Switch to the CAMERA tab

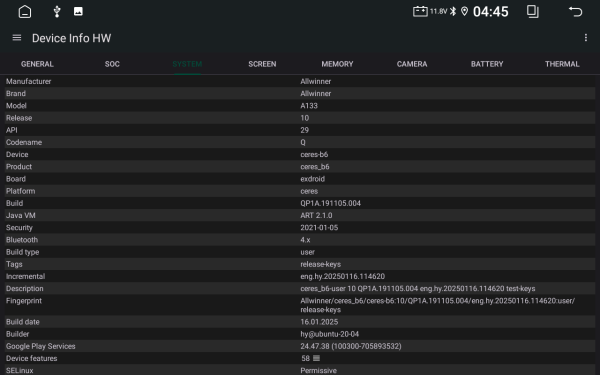point(412,64)
